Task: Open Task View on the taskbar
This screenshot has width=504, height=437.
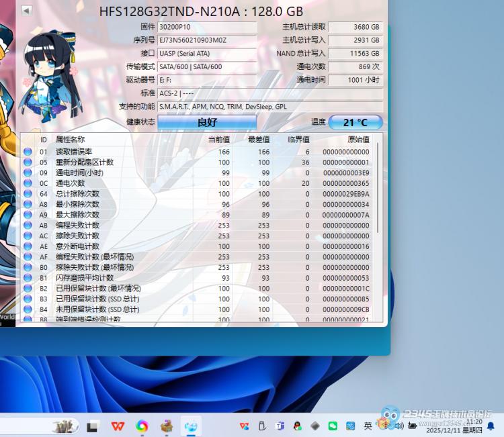Action: (93, 426)
